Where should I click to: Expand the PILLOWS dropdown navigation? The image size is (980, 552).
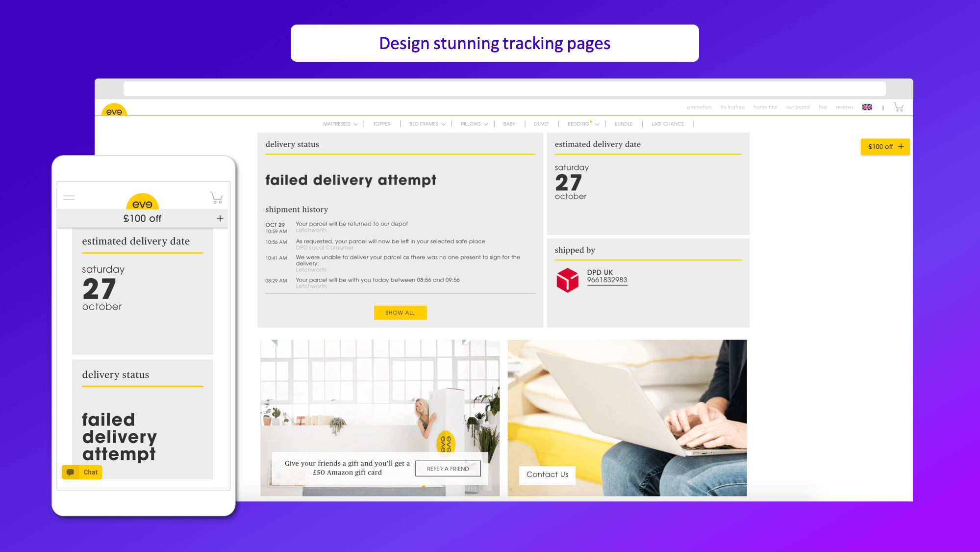click(474, 123)
